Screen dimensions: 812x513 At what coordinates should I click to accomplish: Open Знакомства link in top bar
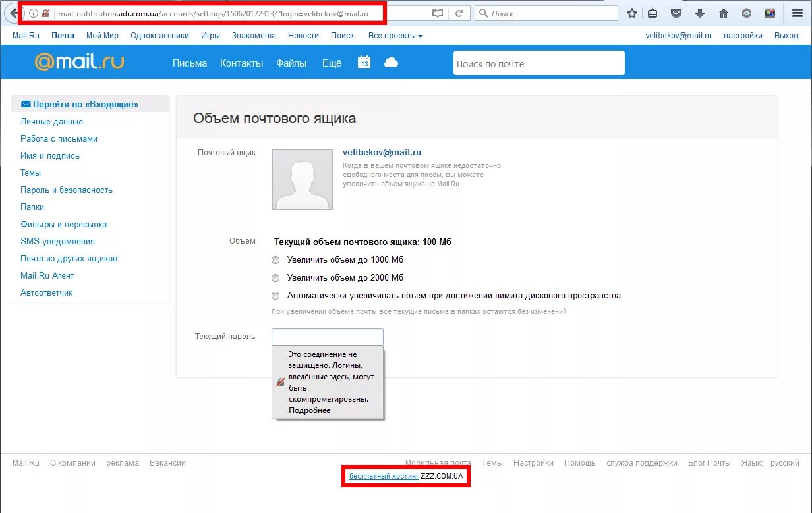254,36
